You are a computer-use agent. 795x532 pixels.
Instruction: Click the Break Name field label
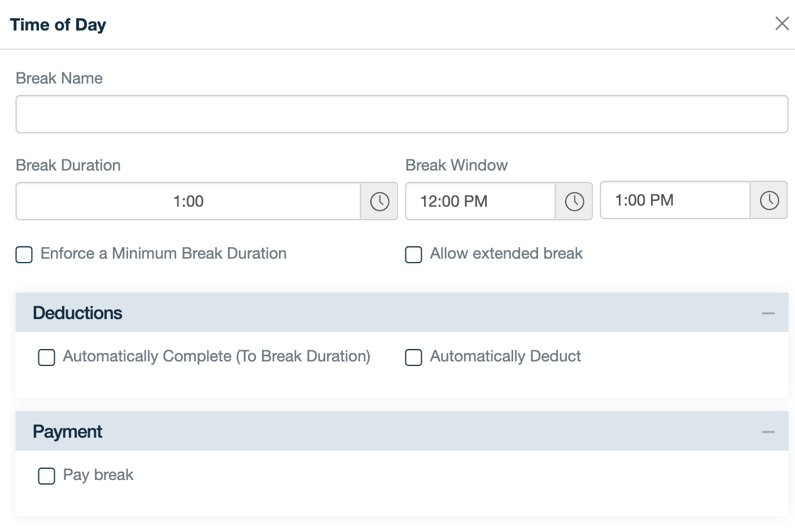tap(59, 79)
